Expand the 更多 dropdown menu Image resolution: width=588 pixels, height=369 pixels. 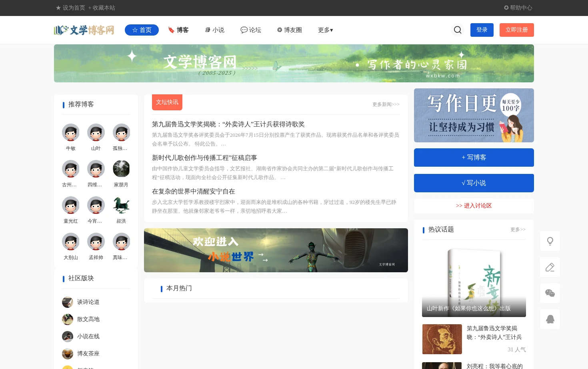point(326,30)
